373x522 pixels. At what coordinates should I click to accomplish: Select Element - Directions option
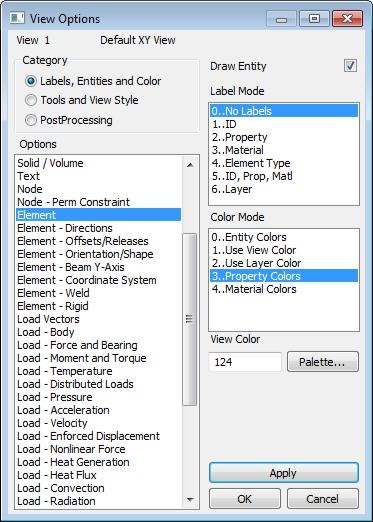(99, 228)
